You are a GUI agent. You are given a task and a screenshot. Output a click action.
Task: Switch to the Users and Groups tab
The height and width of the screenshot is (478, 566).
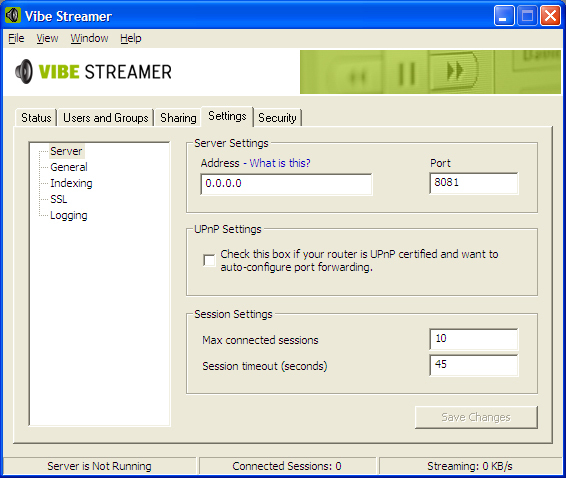pos(106,118)
